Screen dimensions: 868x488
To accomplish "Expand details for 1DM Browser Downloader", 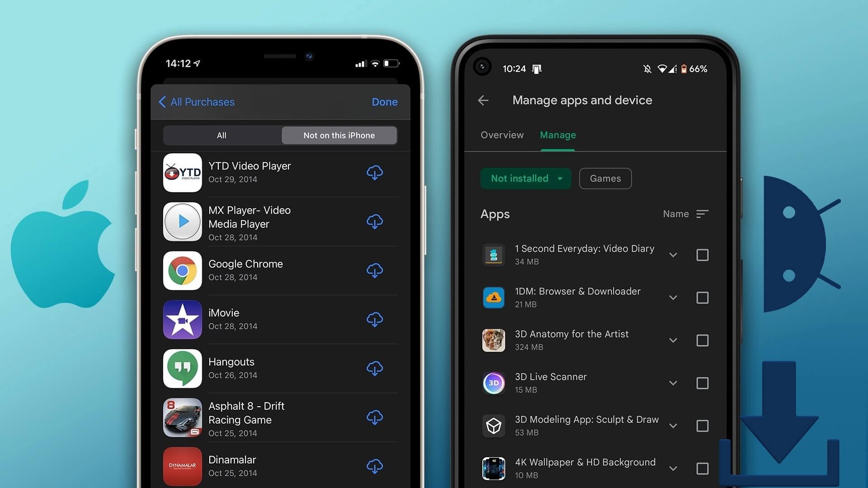I will [673, 297].
